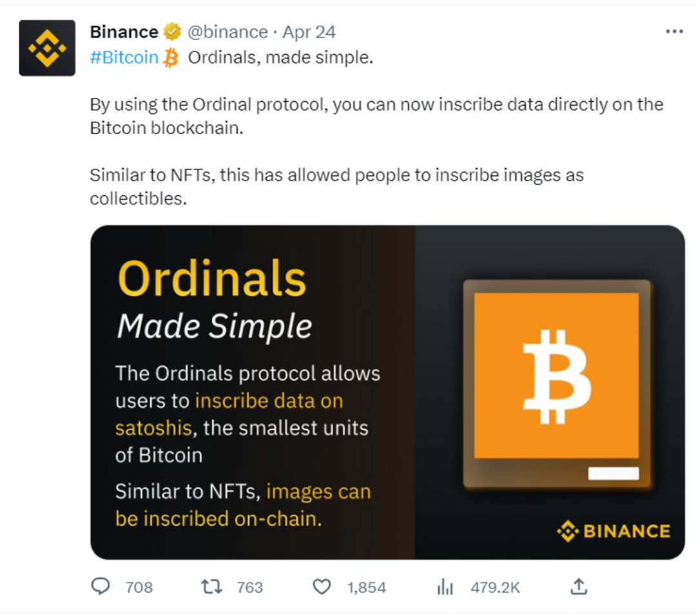Open the tweet options ellipsis menu
Image resolution: width=696 pixels, height=616 pixels.
click(674, 30)
